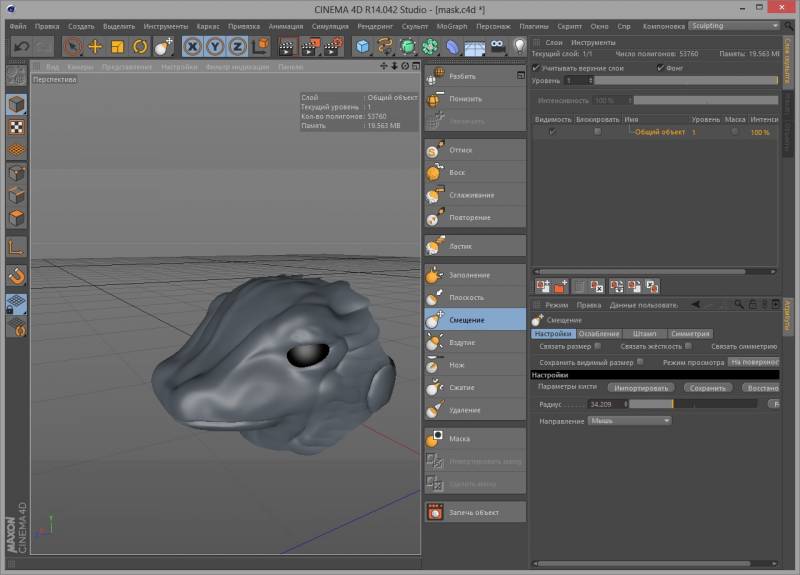The width and height of the screenshot is (800, 575).
Task: Open the blue Cube primitive icon
Action: [363, 47]
